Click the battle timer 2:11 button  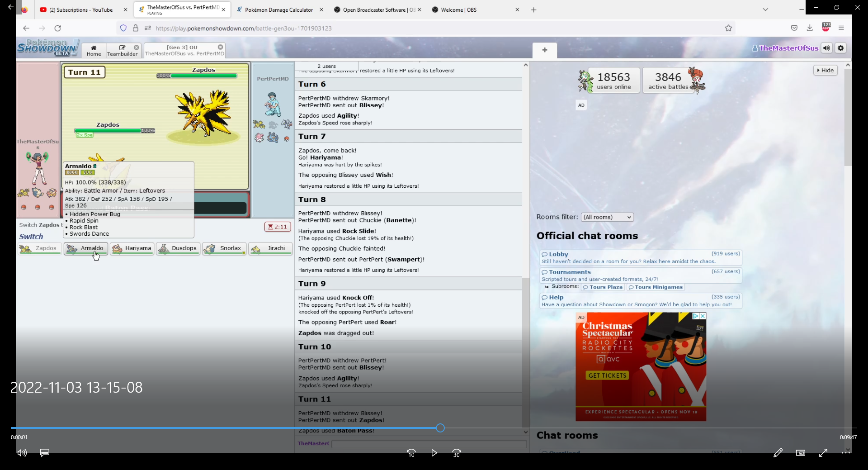coord(277,227)
